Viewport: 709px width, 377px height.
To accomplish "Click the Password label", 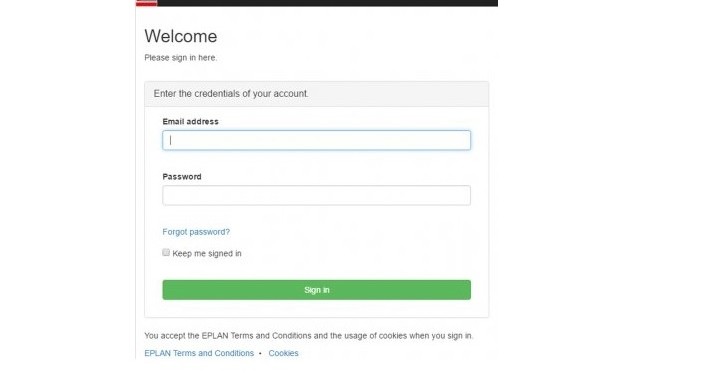I will point(182,177).
